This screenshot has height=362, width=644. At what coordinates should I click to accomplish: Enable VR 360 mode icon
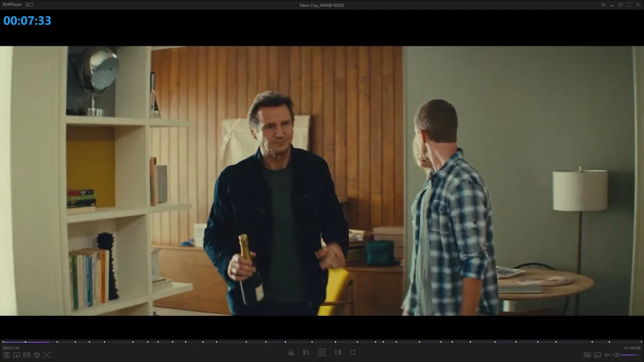27,355
